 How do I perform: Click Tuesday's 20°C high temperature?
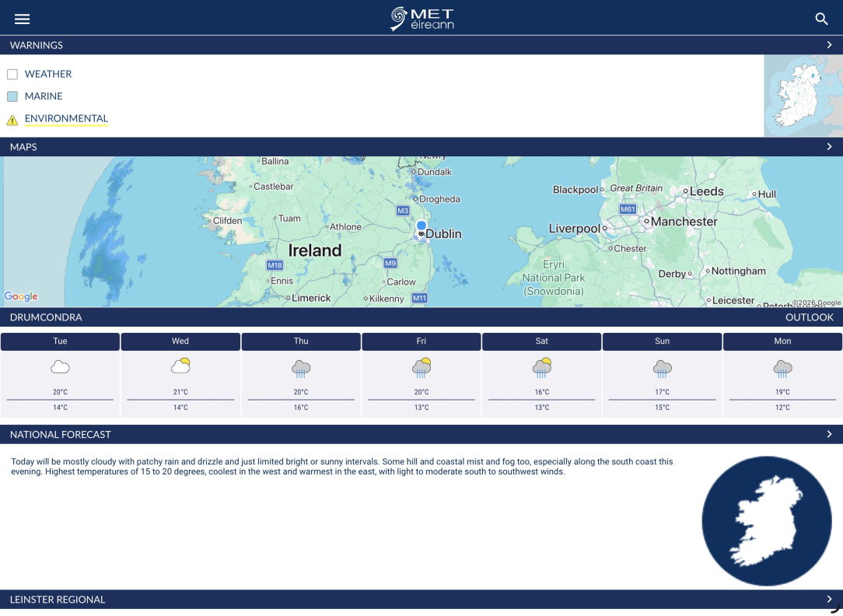pyautogui.click(x=60, y=392)
